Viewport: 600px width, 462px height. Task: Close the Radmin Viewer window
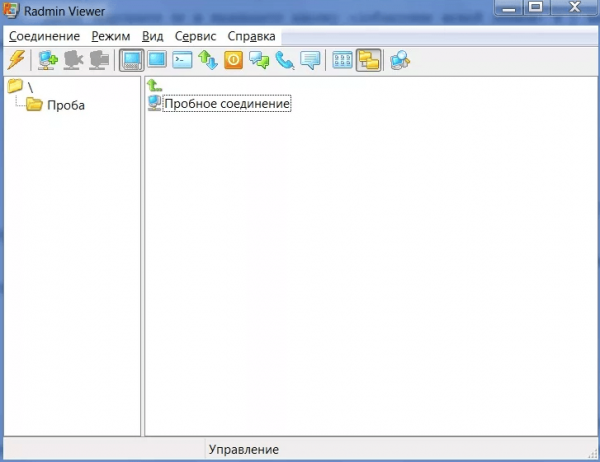pyautogui.click(x=574, y=8)
